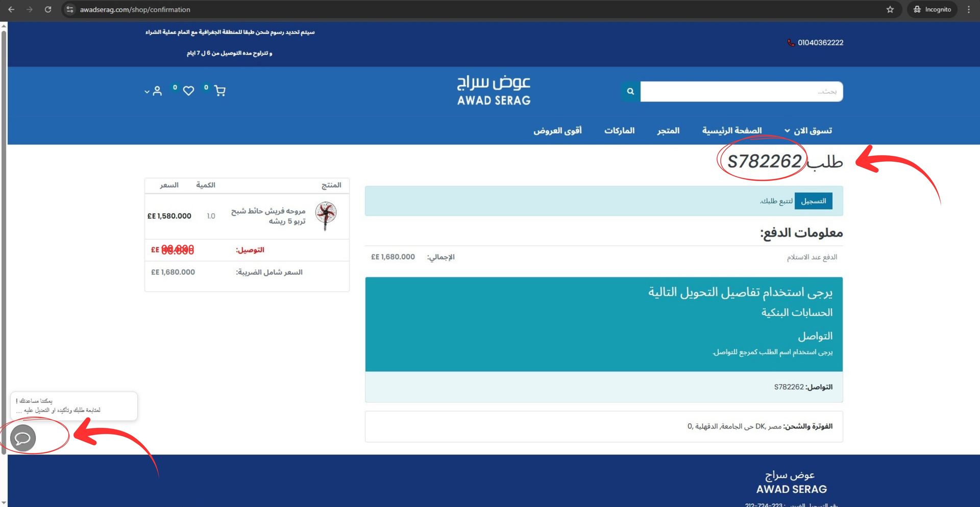Viewport: 980px width, 507px height.
Task: Open the shopping cart icon
Action: tap(219, 90)
